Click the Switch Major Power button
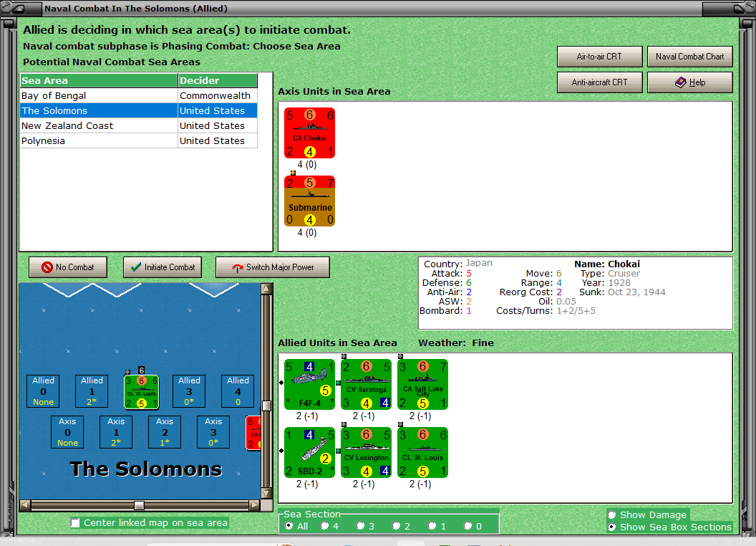The width and height of the screenshot is (756, 546). click(273, 267)
